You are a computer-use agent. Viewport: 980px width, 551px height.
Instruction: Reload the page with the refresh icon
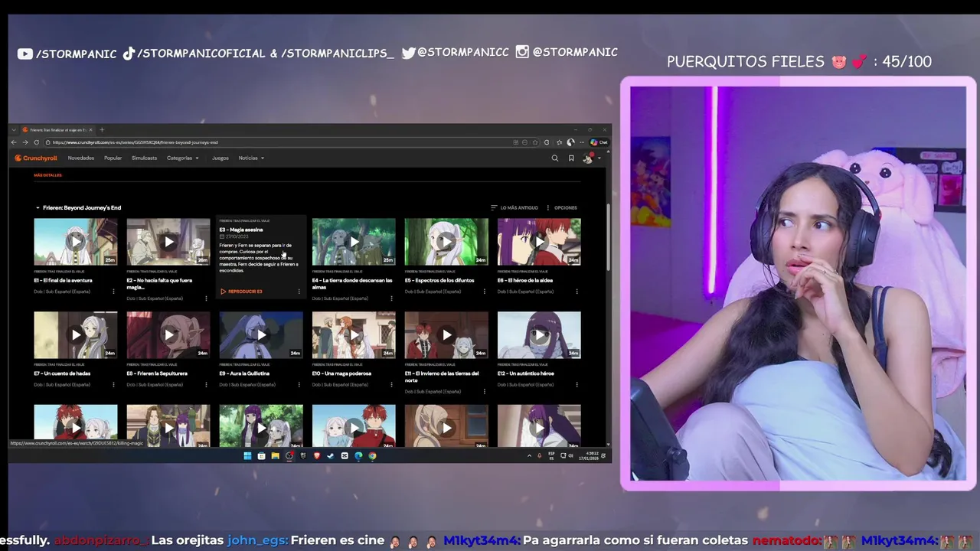click(35, 142)
